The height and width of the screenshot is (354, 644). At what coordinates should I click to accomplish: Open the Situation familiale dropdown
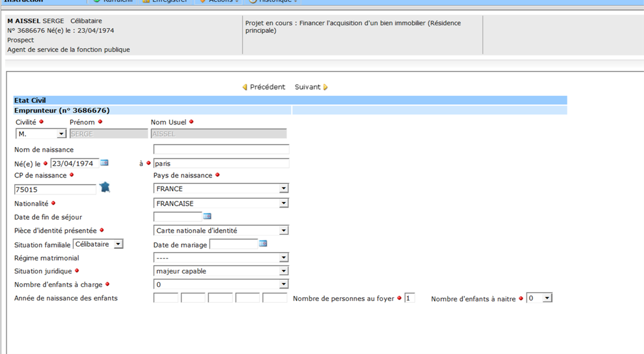click(x=118, y=244)
